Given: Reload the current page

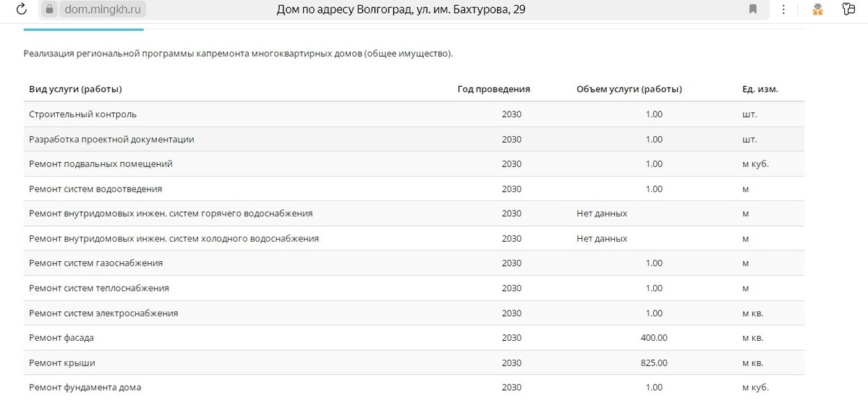Looking at the screenshot, I should pos(20,9).
